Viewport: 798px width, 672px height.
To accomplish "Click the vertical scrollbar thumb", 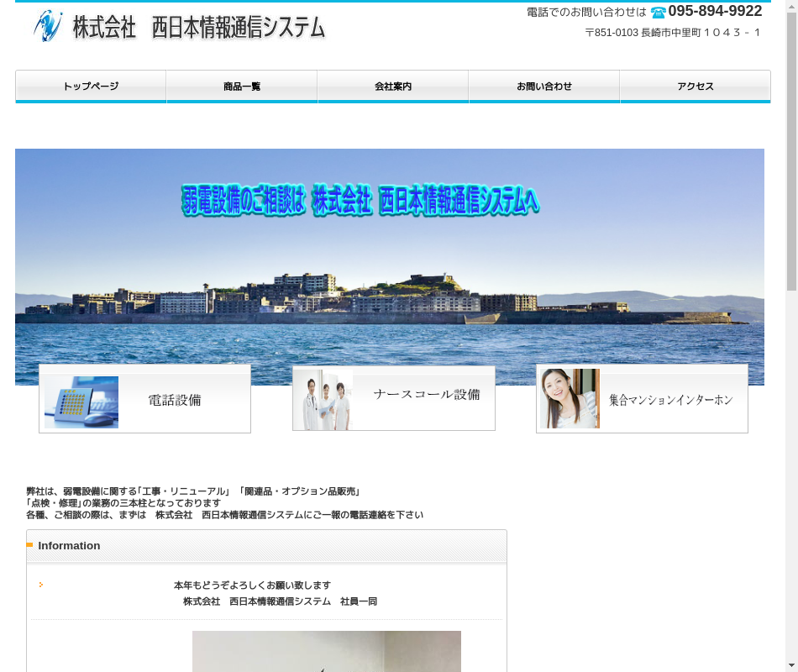I will tap(791, 151).
